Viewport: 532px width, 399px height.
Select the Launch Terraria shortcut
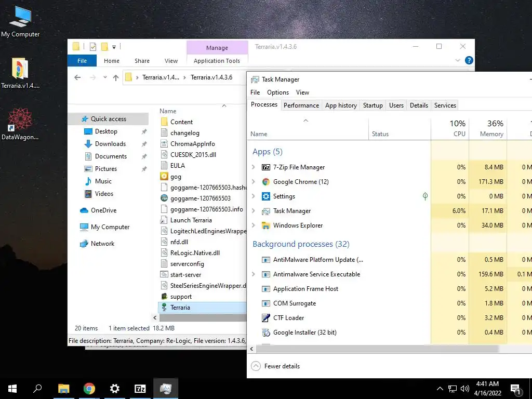point(186,220)
